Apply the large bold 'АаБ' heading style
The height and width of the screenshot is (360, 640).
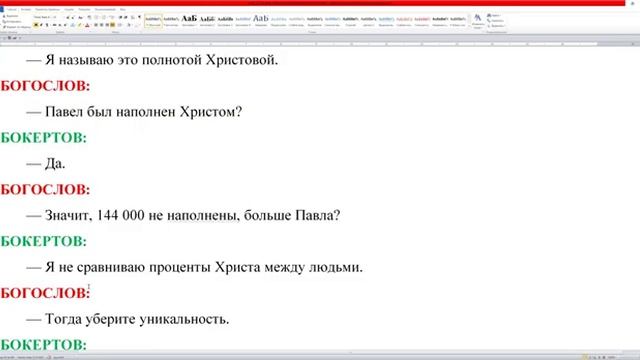[x=189, y=20]
